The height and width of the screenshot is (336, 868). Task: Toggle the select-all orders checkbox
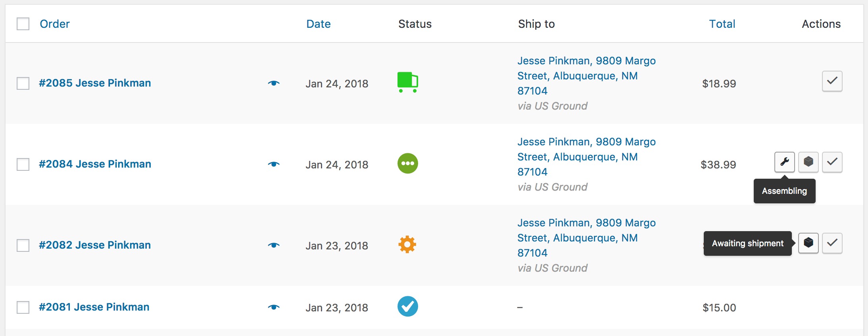(x=23, y=24)
